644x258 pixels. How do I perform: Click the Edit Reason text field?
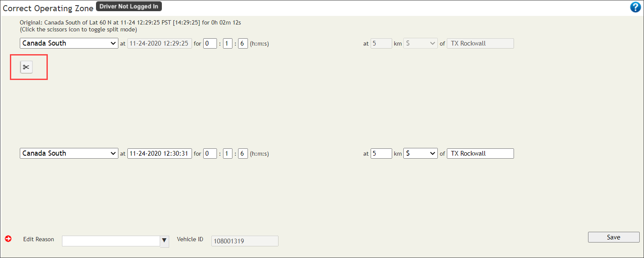coord(111,241)
